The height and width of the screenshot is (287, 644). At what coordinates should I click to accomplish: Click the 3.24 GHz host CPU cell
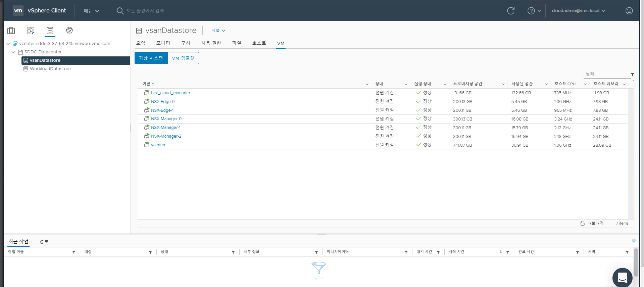pos(563,119)
